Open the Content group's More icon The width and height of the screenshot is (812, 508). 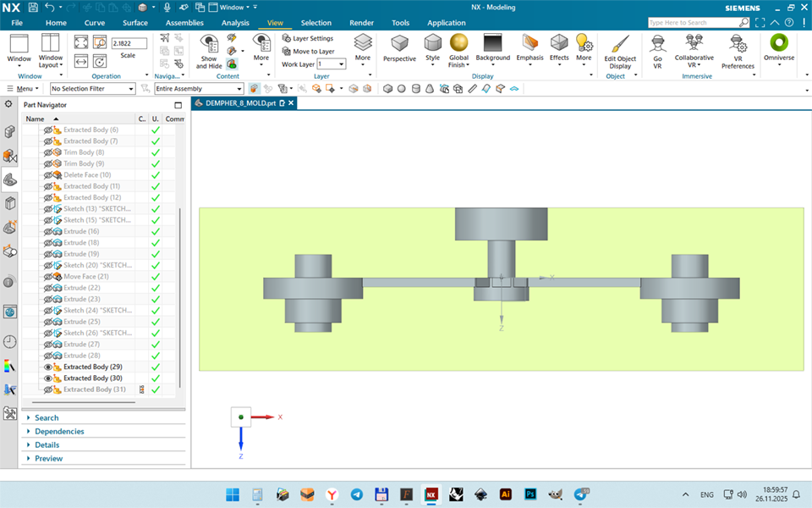[x=261, y=43]
